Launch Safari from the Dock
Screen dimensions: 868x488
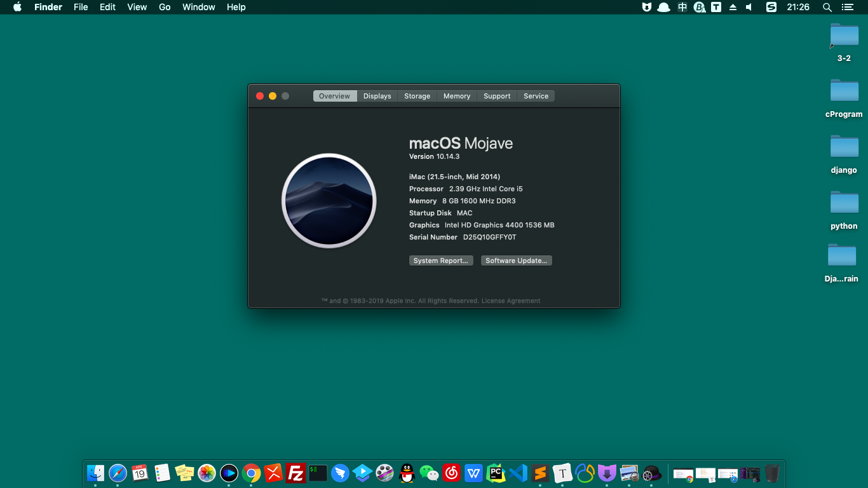pos(118,473)
